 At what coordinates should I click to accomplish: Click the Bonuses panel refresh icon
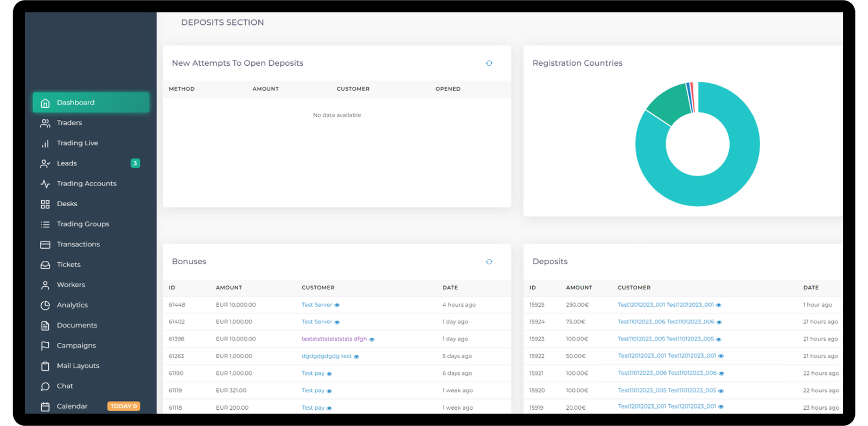[489, 262]
